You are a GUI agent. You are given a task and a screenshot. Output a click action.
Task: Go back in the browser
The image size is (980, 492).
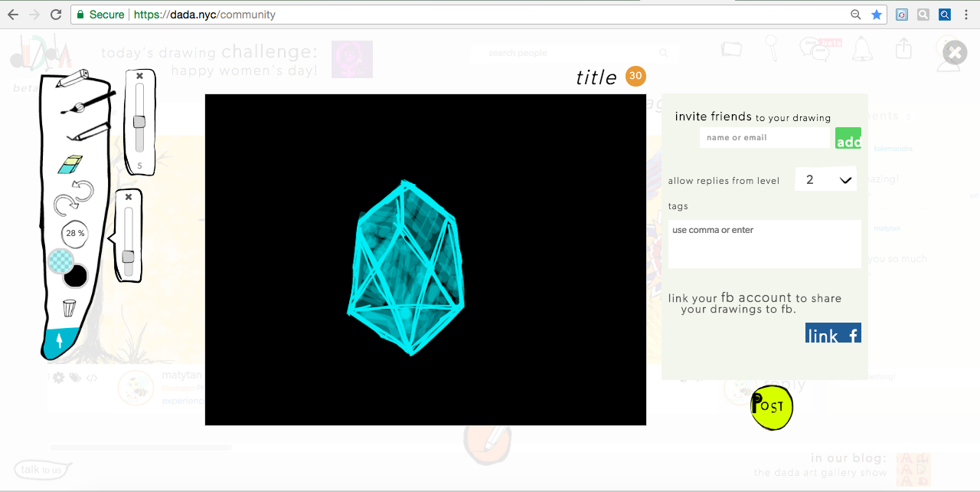pyautogui.click(x=13, y=15)
